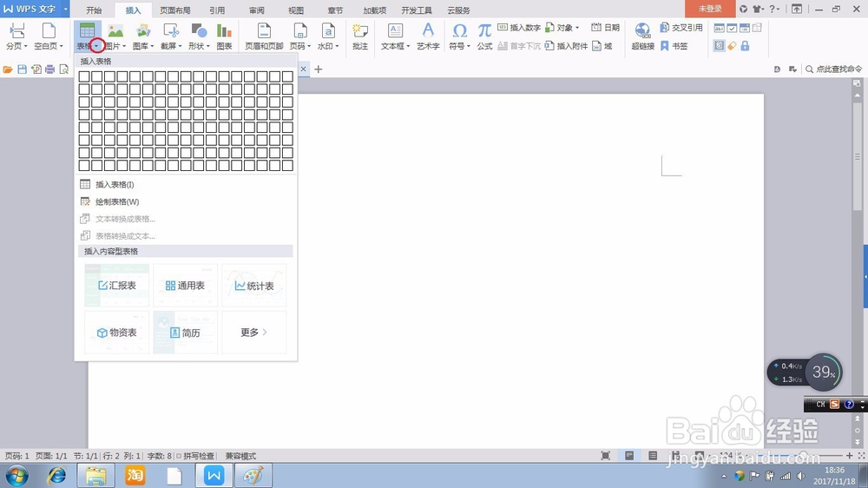Image resolution: width=868 pixels, height=488 pixels.
Task: Open the WPS 文字 application menu
Action: (x=35, y=9)
